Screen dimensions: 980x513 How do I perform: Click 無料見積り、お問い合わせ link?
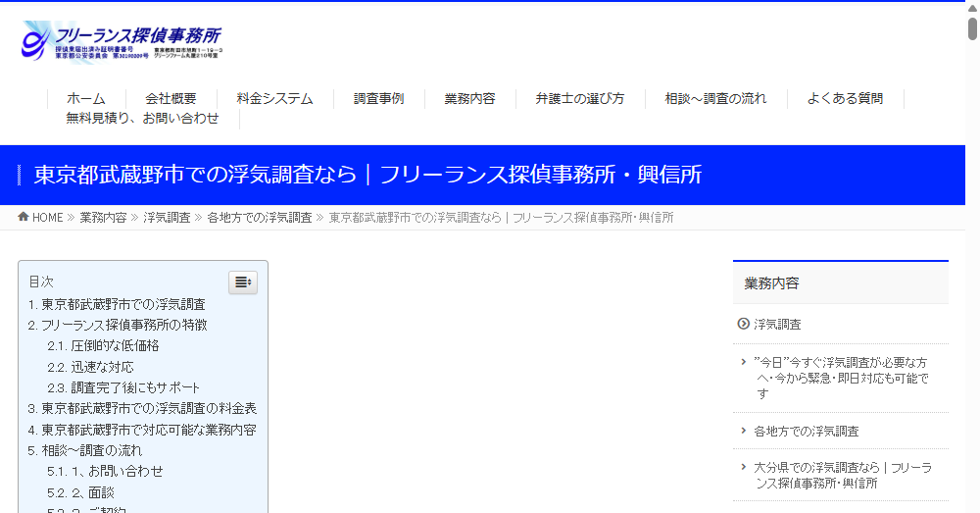pyautogui.click(x=142, y=118)
